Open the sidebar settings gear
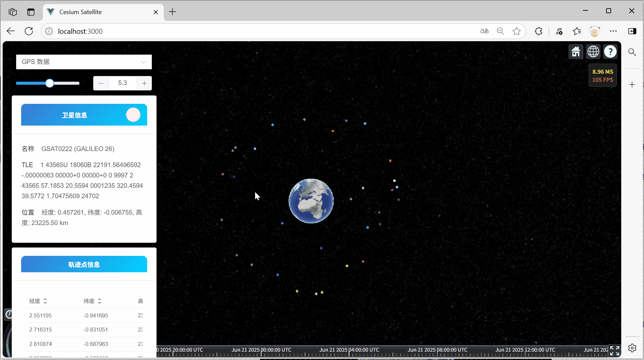This screenshot has height=360, width=644. point(632,348)
